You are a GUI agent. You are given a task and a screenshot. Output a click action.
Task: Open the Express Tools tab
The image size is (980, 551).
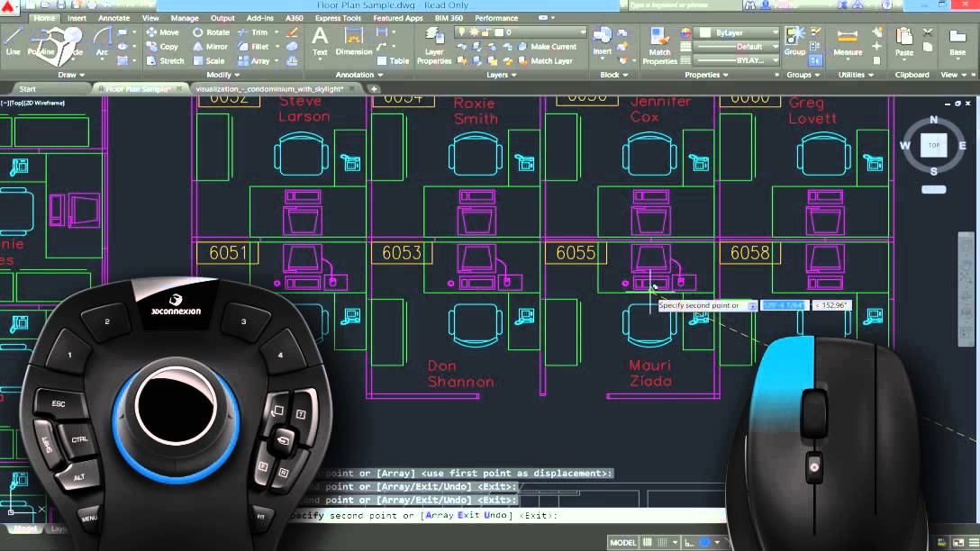pos(338,18)
